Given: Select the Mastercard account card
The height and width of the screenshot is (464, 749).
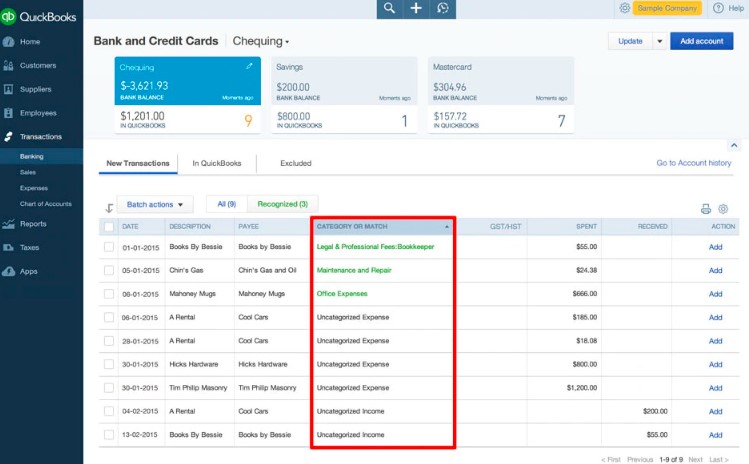Looking at the screenshot, I should tap(501, 95).
